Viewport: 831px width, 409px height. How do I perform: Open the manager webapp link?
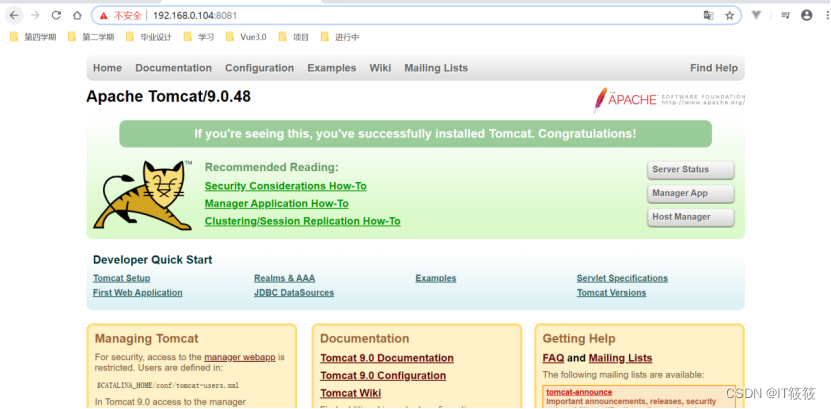click(240, 357)
